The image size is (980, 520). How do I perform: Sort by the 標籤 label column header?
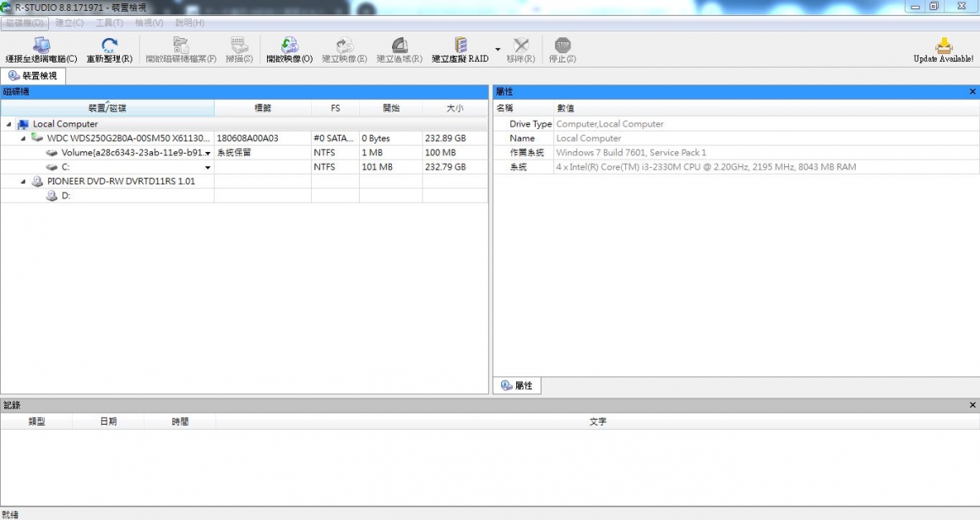point(263,108)
